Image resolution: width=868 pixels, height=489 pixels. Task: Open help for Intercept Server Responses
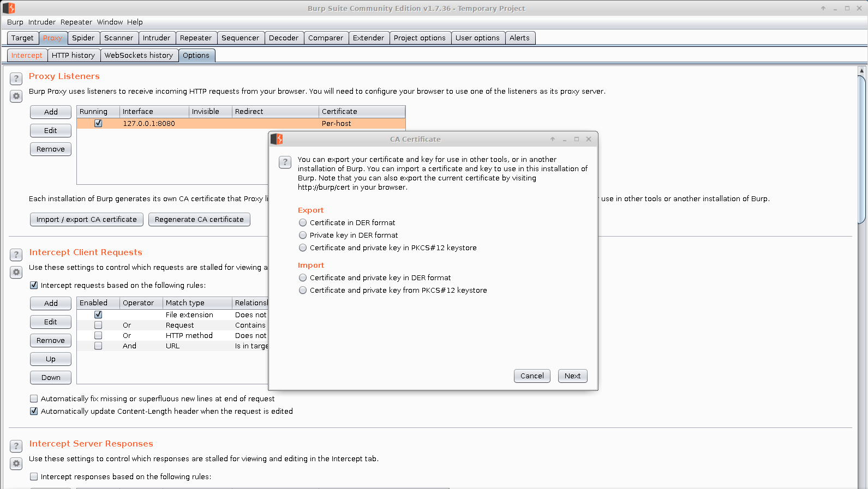16,446
